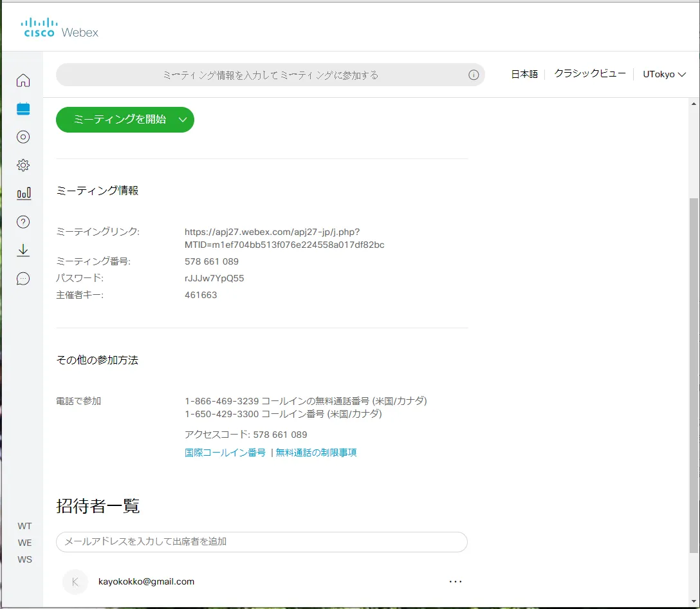Image resolution: width=700 pixels, height=609 pixels.
Task: Click the Cisco Webex logo
Action: tap(59, 27)
